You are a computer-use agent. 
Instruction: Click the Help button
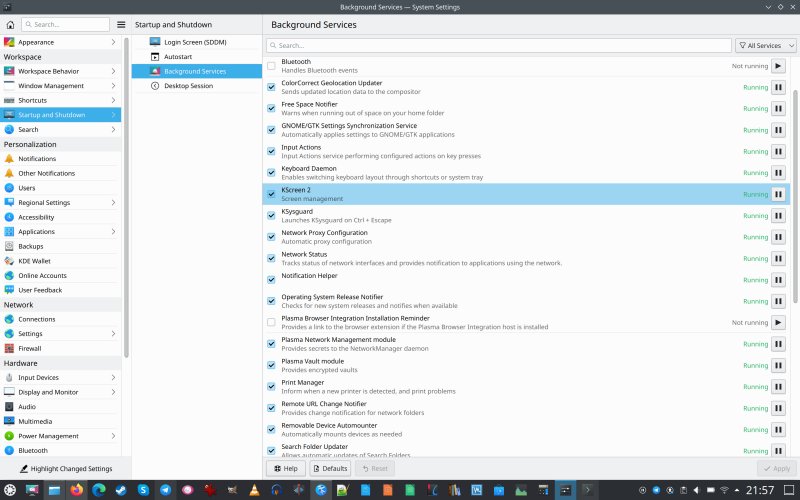286,468
